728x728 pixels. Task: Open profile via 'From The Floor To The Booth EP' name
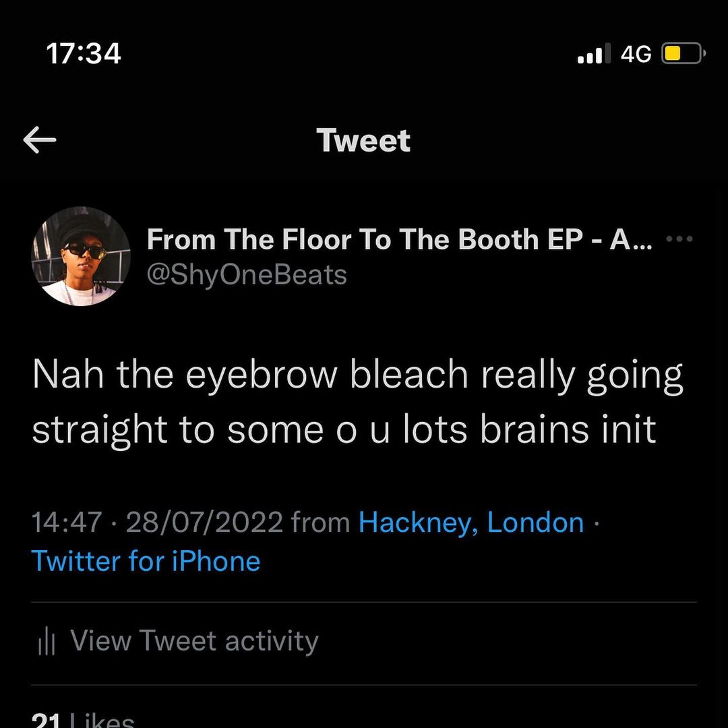click(399, 239)
